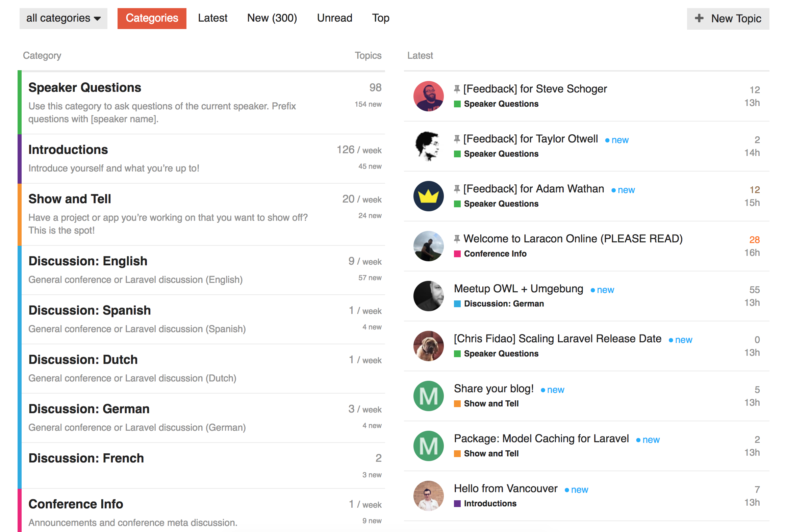Click reply count 55 on Meetup OWL topic

(754, 290)
